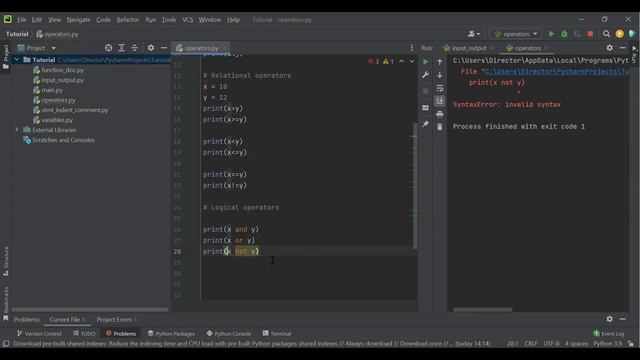Select Current File problems tab
Screen dimensions: 640x360
pos(64,320)
